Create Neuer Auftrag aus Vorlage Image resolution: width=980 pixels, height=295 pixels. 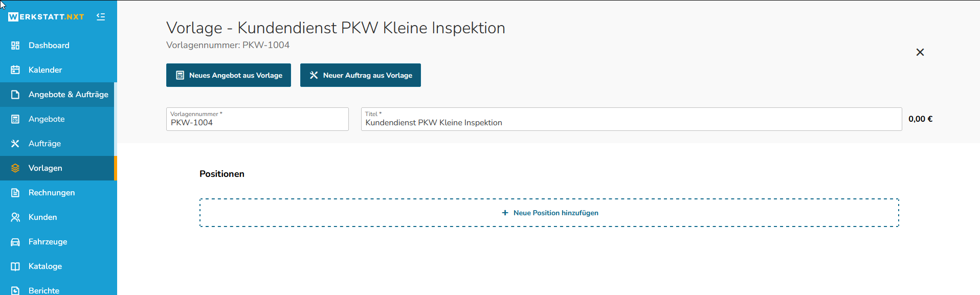click(x=361, y=75)
